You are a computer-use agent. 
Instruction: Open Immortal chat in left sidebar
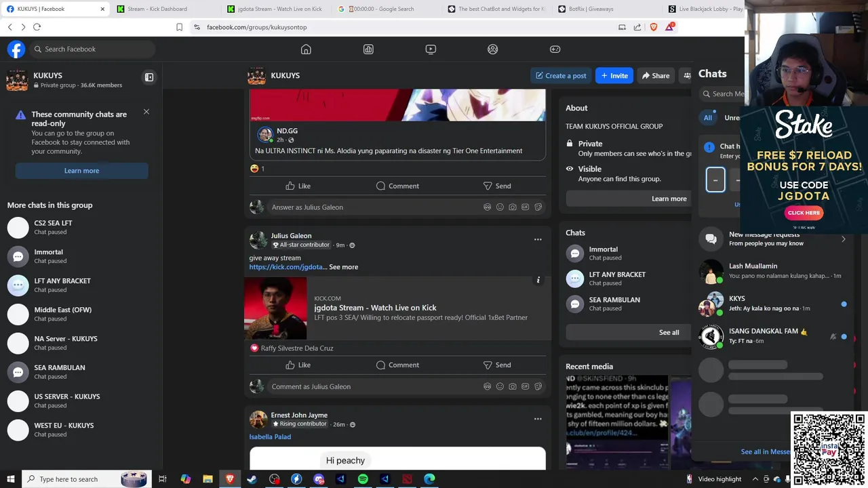pos(81,256)
